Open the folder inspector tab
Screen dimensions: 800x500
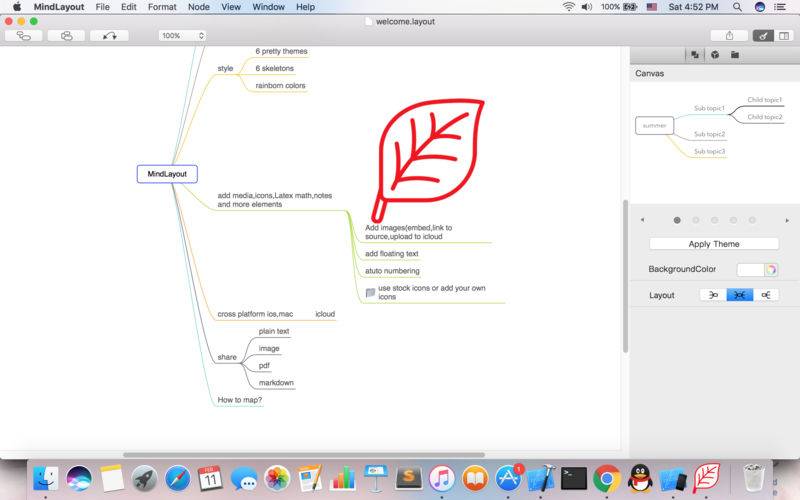[735, 55]
